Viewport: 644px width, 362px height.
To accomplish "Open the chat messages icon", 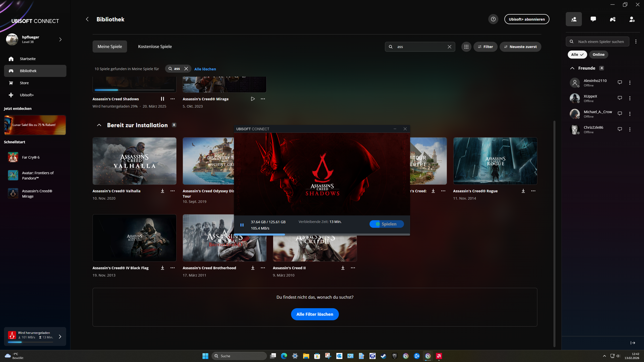I will pyautogui.click(x=593, y=19).
